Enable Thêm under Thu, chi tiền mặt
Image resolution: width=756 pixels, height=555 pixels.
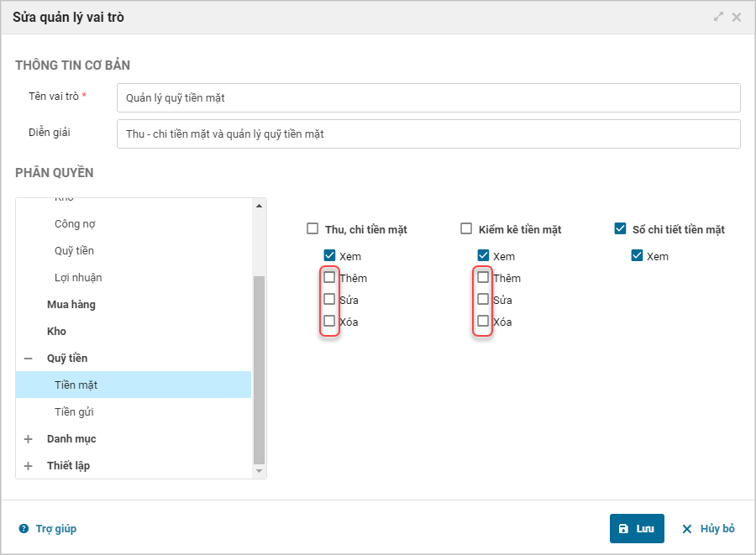329,278
